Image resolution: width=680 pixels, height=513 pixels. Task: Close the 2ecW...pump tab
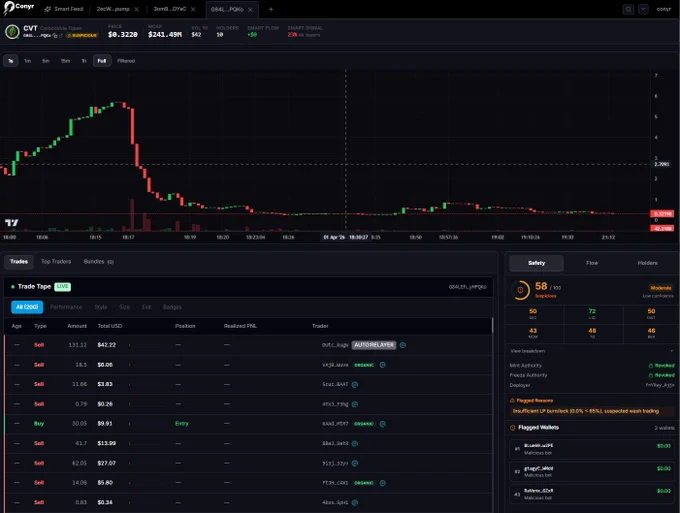(136, 9)
